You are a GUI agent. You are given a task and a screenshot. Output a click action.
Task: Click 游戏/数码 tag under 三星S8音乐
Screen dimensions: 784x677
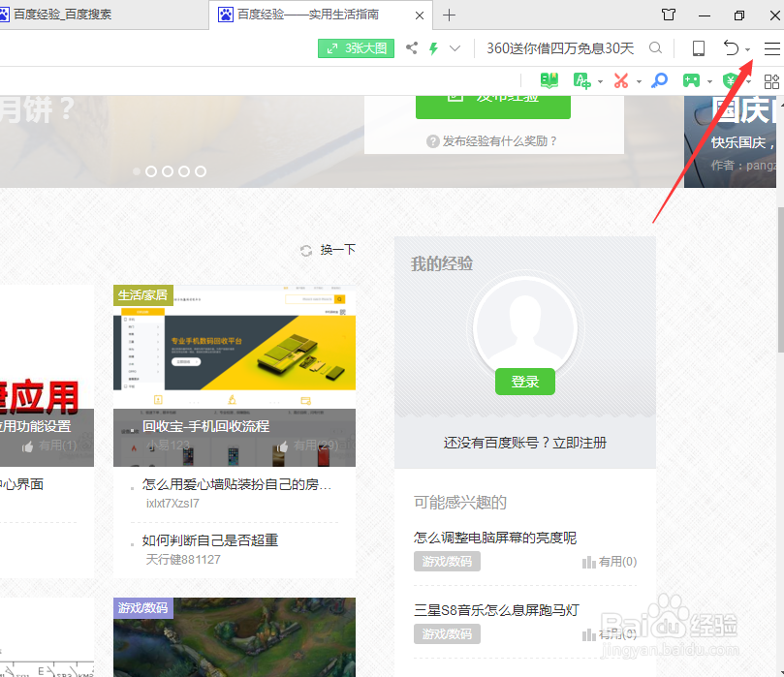(447, 633)
